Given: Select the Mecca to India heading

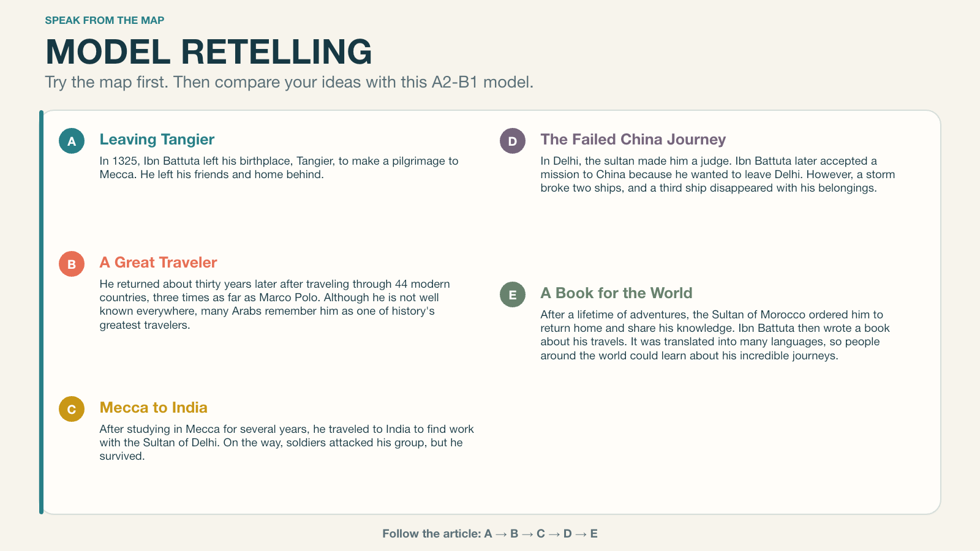Looking at the screenshot, I should [154, 408].
